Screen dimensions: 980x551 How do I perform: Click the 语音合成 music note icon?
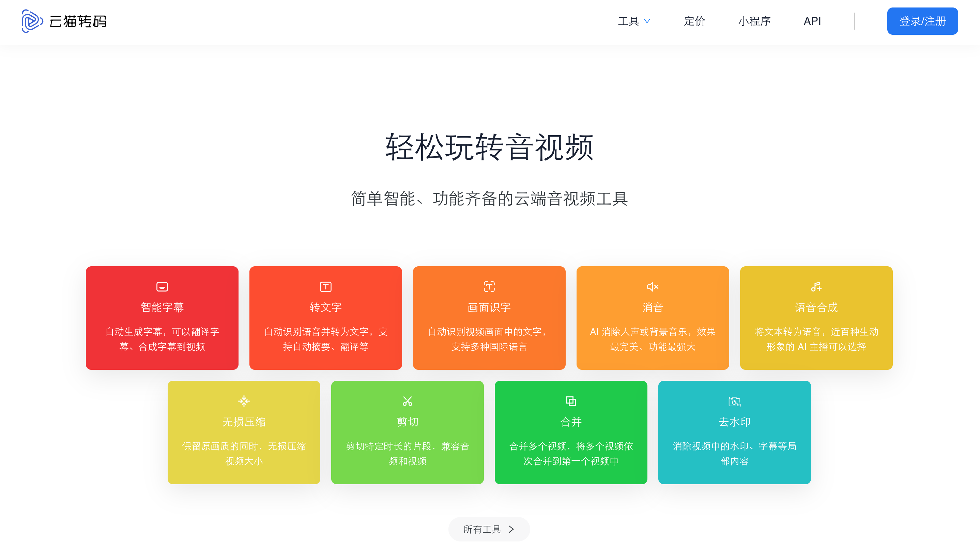(x=816, y=287)
